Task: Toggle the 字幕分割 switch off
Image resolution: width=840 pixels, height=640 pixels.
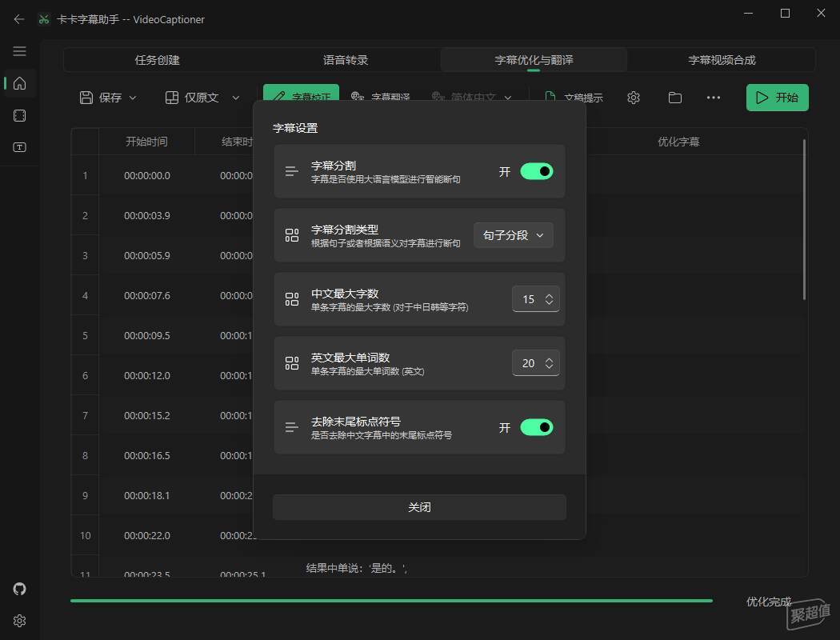Action: pos(536,171)
